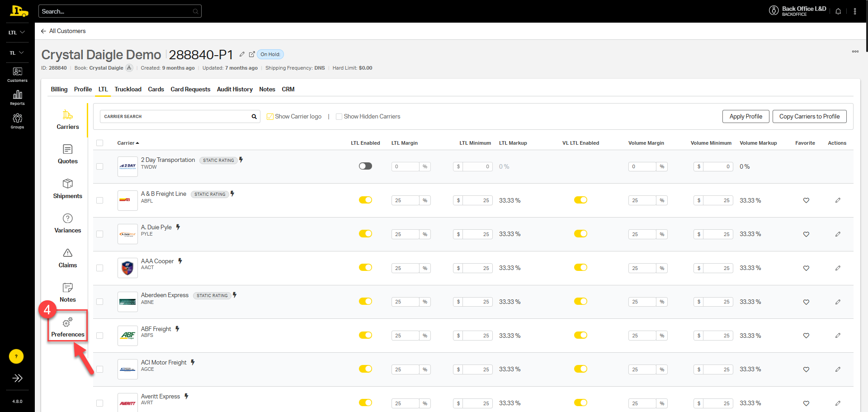The width and height of the screenshot is (868, 412).
Task: Click the yellow help question button
Action: click(x=16, y=356)
